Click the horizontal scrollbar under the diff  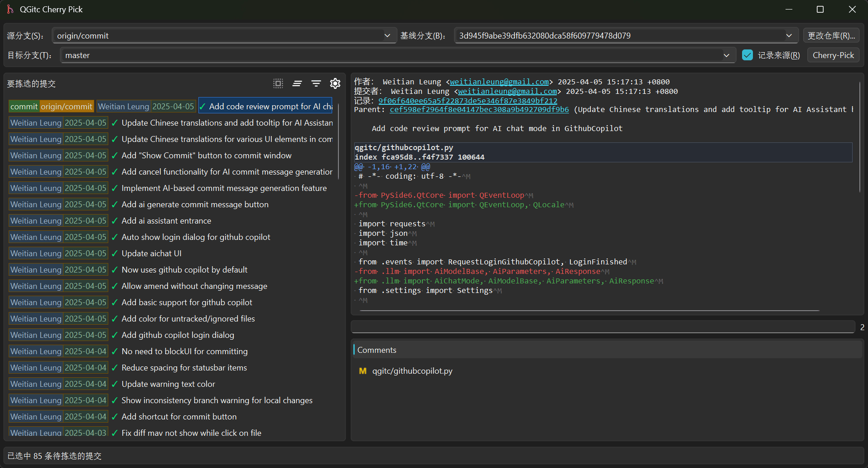(589, 311)
